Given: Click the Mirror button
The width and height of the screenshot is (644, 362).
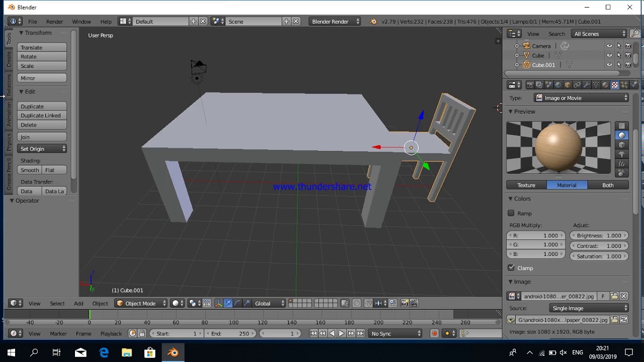Looking at the screenshot, I should click(x=42, y=78).
